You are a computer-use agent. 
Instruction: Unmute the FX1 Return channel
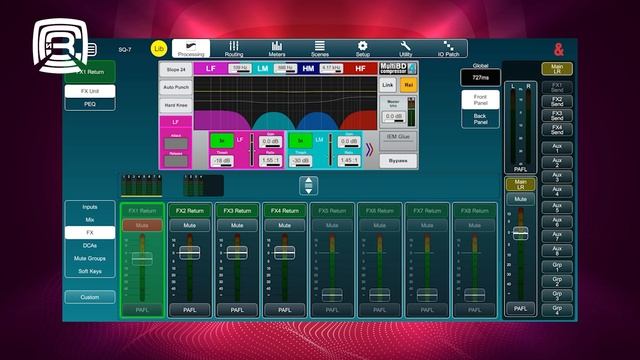[142, 225]
